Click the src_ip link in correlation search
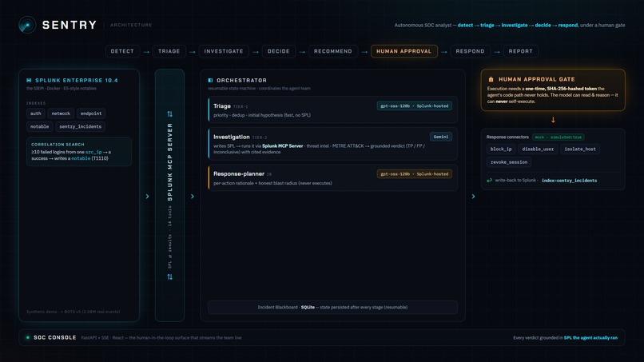644x362 pixels. (x=93, y=152)
